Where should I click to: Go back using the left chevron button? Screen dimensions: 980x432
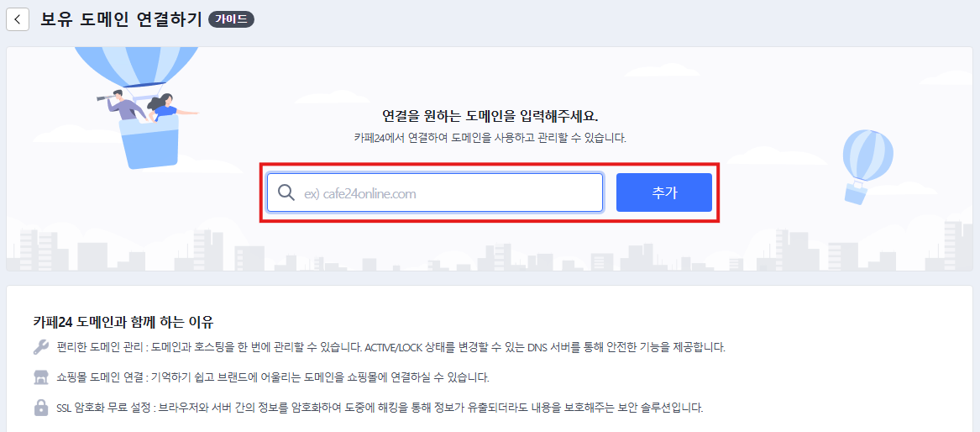coord(18,19)
